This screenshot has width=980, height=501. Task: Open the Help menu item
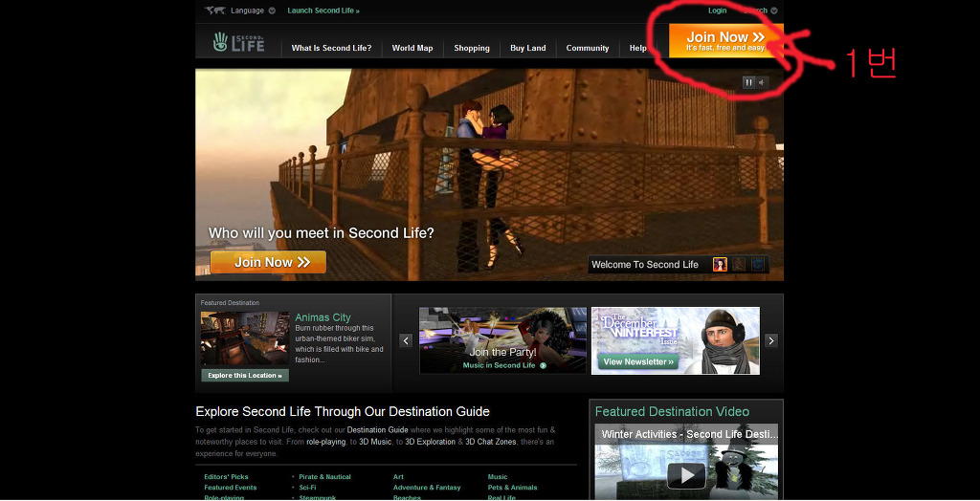tap(638, 48)
